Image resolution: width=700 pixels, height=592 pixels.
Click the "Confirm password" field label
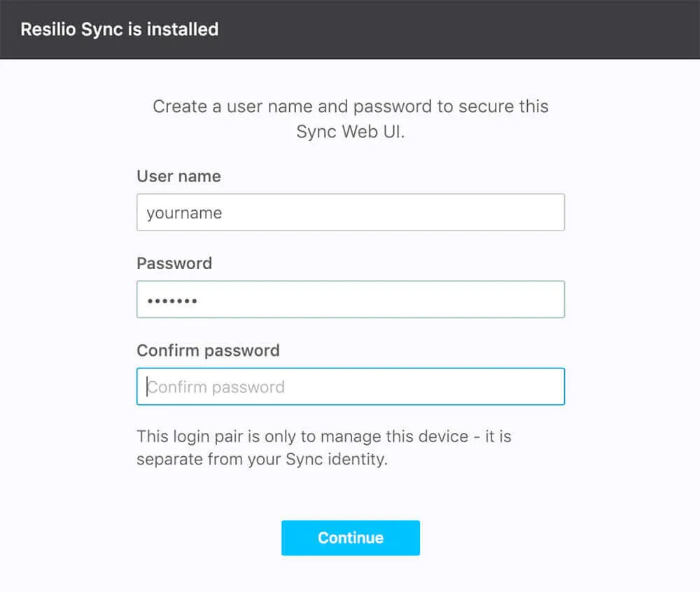click(x=208, y=350)
